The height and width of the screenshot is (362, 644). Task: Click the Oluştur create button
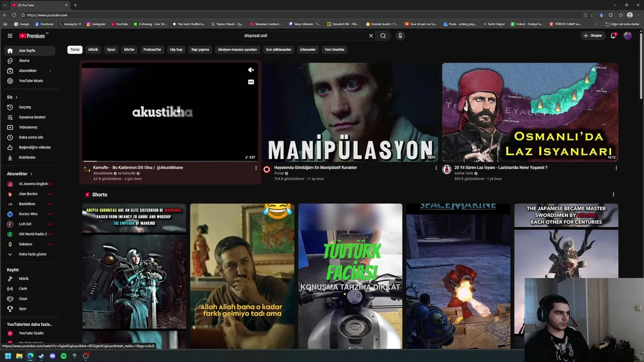[592, 36]
